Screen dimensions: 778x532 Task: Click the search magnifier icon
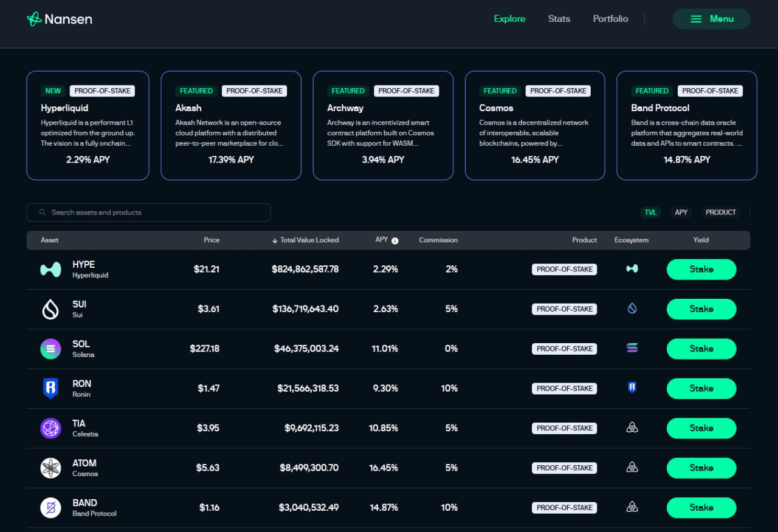tap(43, 213)
